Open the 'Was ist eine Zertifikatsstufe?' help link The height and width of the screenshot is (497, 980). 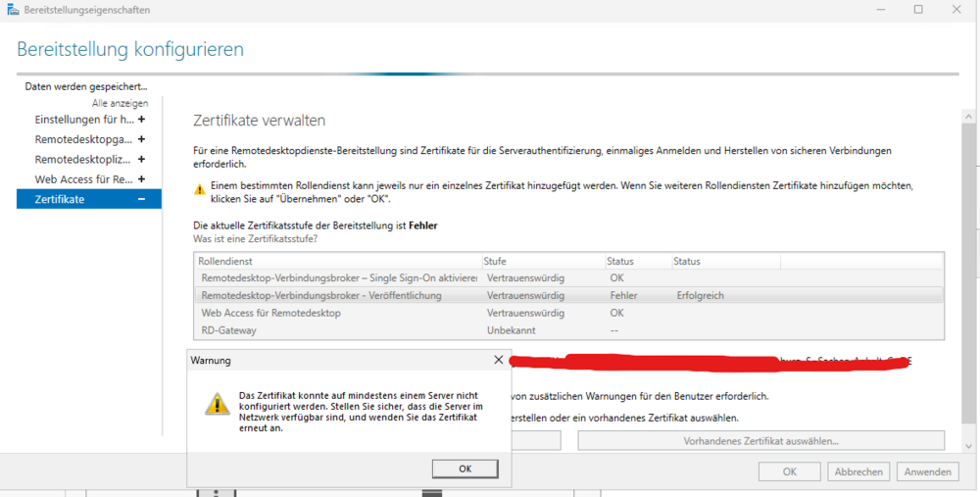click(x=256, y=239)
